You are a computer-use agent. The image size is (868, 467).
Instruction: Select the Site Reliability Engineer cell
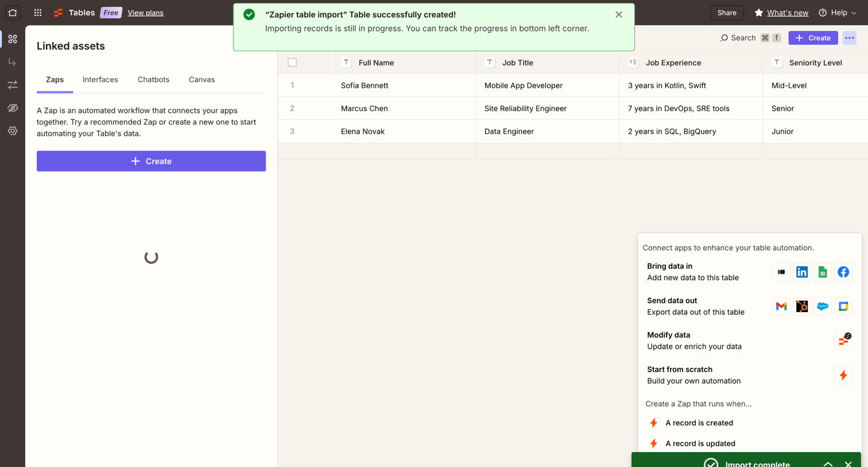click(547, 108)
